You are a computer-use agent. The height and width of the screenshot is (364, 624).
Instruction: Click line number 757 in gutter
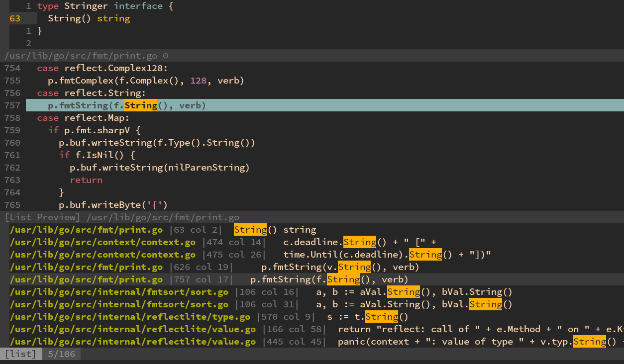coord(12,105)
